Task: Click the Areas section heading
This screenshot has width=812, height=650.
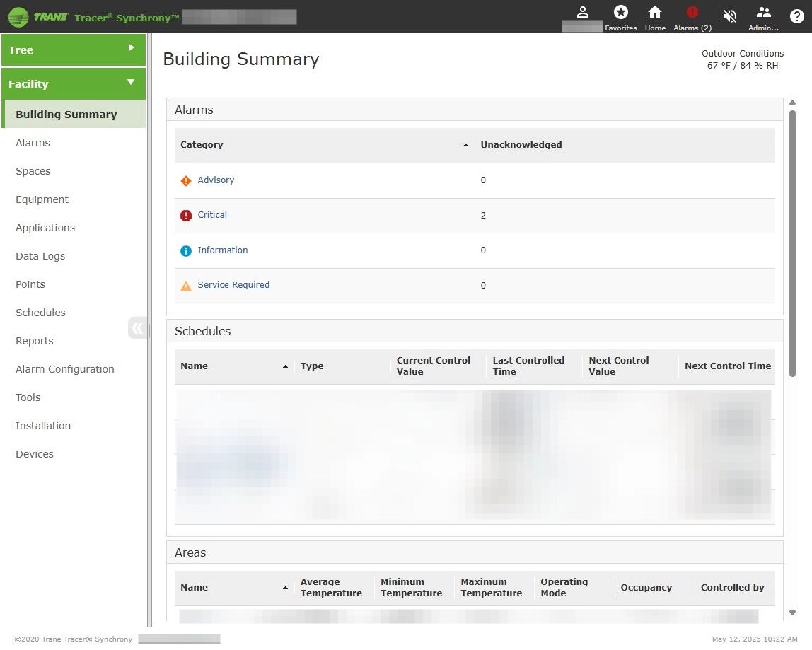Action: [x=190, y=552]
